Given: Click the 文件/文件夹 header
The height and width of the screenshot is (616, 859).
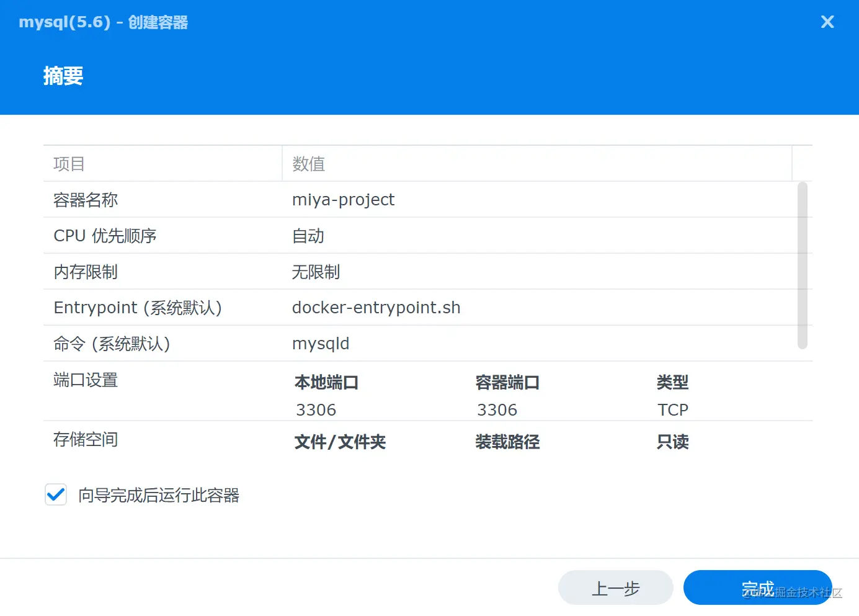Looking at the screenshot, I should tap(340, 442).
